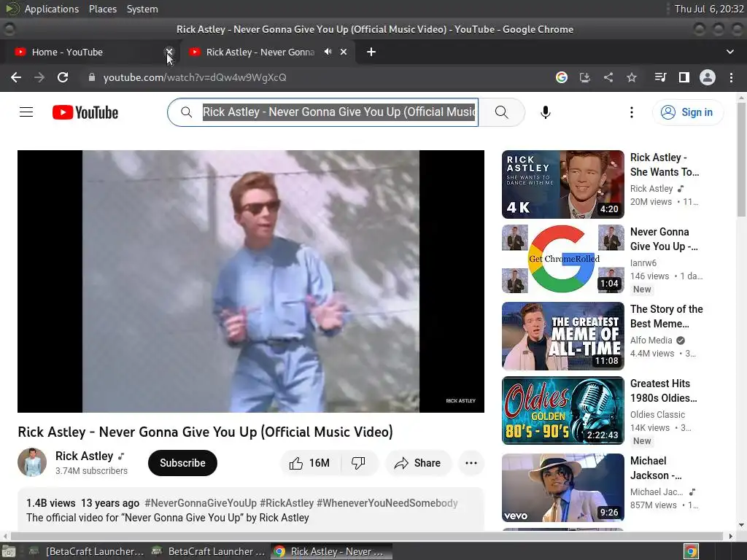This screenshot has height=560, width=747.
Task: Close the Rick Astley tab
Action: (344, 52)
